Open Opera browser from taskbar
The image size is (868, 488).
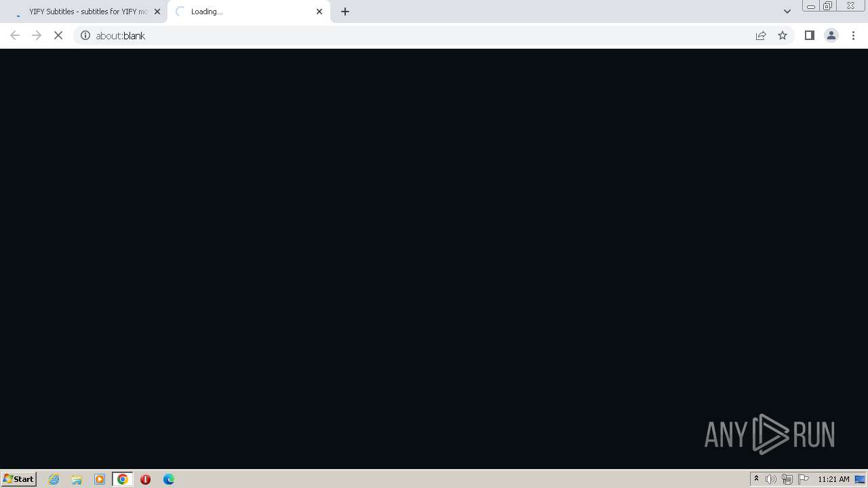(x=145, y=479)
